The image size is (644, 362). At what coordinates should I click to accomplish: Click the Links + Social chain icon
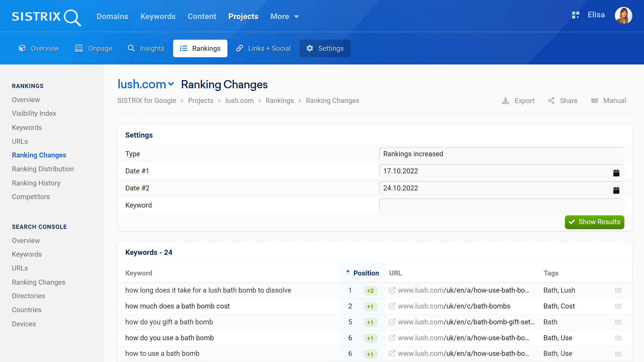[239, 48]
